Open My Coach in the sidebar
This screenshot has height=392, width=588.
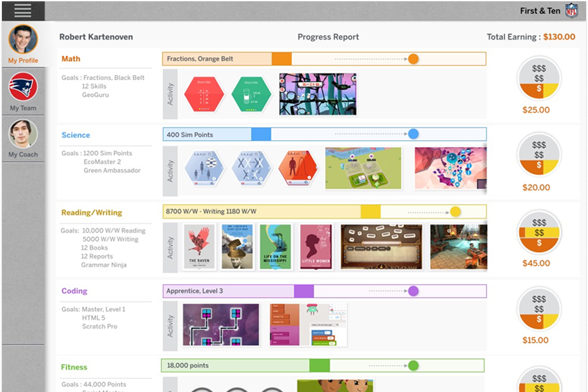tap(23, 139)
